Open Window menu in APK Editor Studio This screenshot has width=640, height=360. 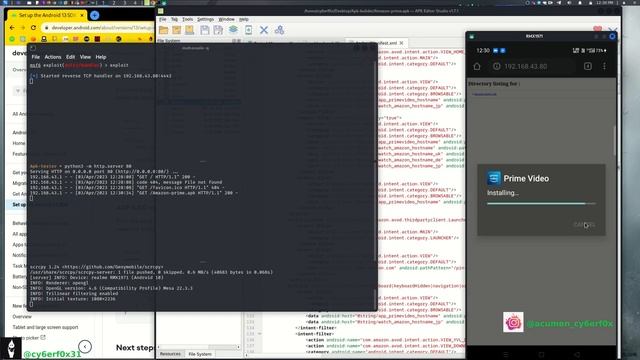tap(226, 19)
